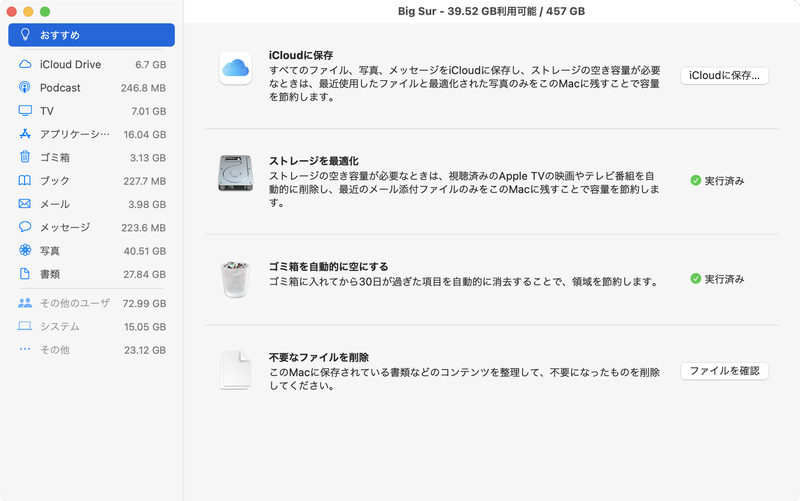Click the 27.84 GB size value

(144, 274)
